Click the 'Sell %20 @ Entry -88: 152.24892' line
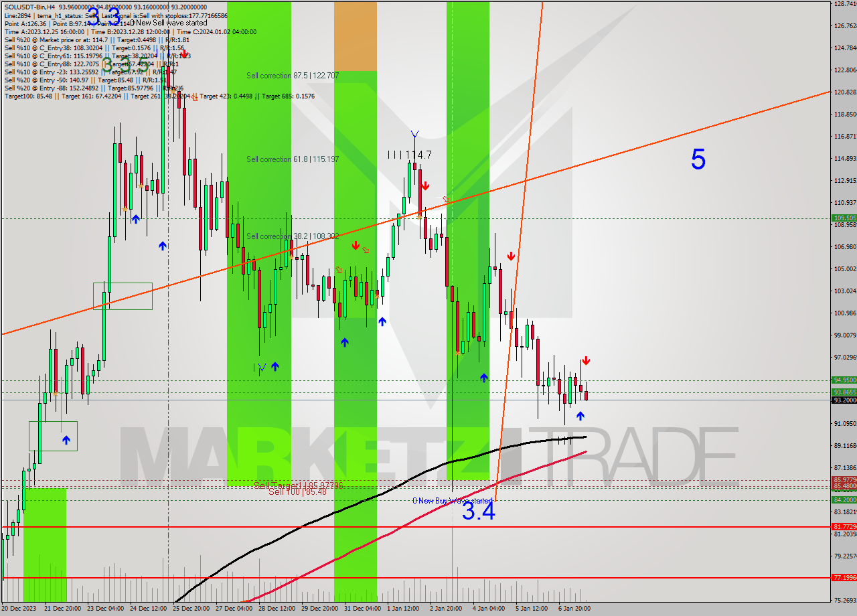This screenshot has width=857, height=616. (94, 88)
